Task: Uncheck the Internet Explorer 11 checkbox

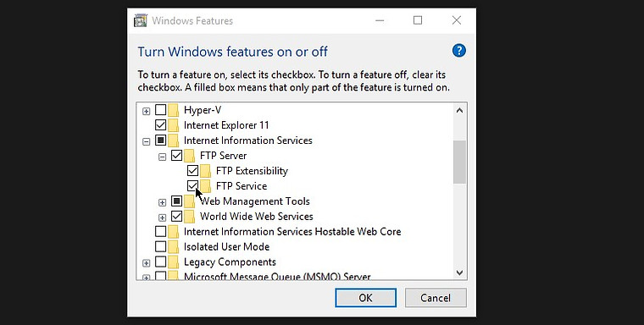Action: pos(161,124)
